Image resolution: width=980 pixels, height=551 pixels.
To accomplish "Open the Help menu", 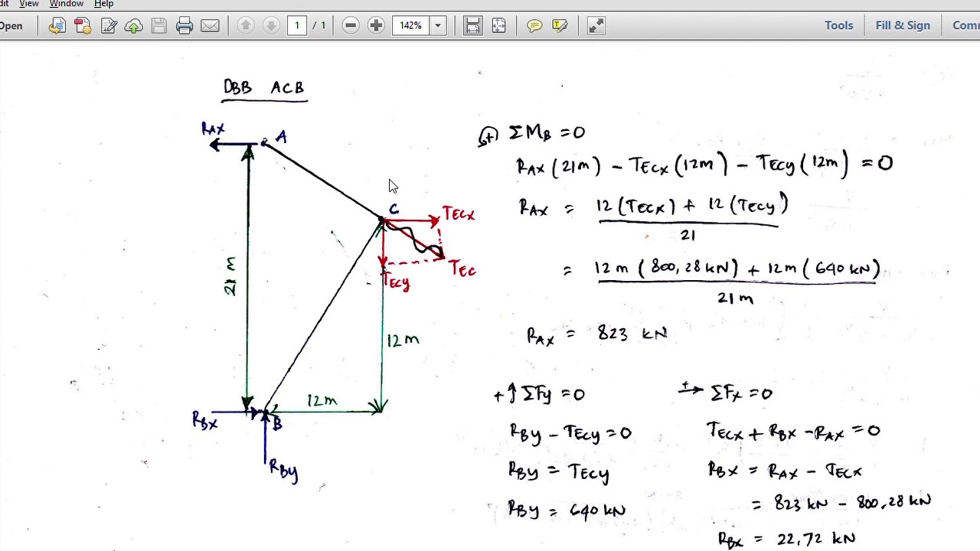I will click(x=103, y=4).
